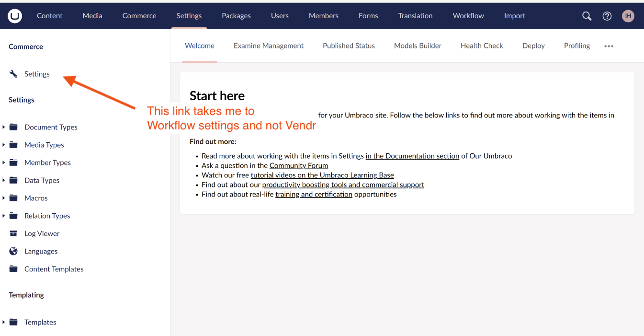Select the Settings section in top navigation
This screenshot has width=644, height=336.
point(189,16)
